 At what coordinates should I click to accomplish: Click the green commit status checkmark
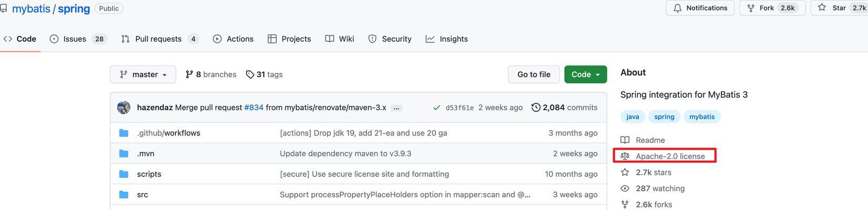coord(436,108)
